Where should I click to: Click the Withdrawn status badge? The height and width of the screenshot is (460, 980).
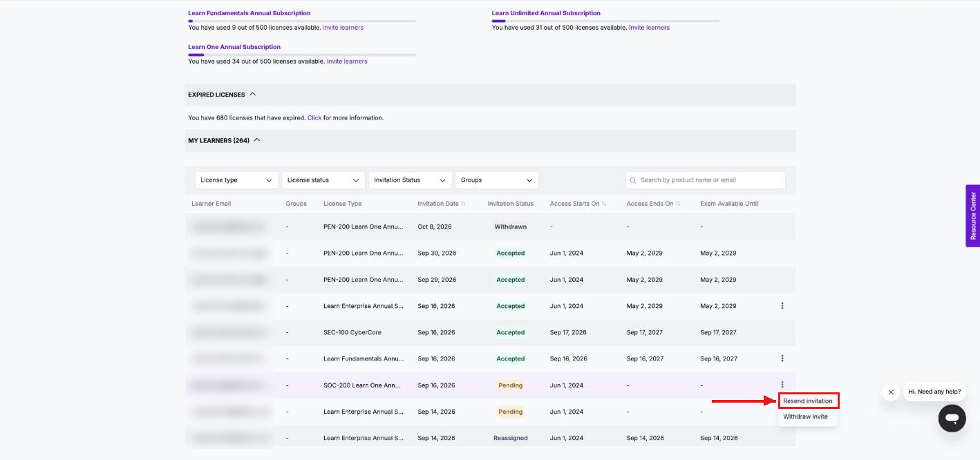point(511,227)
